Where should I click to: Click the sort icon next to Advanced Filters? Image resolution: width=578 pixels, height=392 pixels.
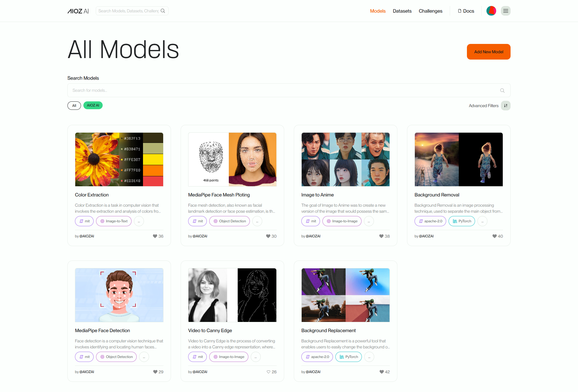(505, 106)
